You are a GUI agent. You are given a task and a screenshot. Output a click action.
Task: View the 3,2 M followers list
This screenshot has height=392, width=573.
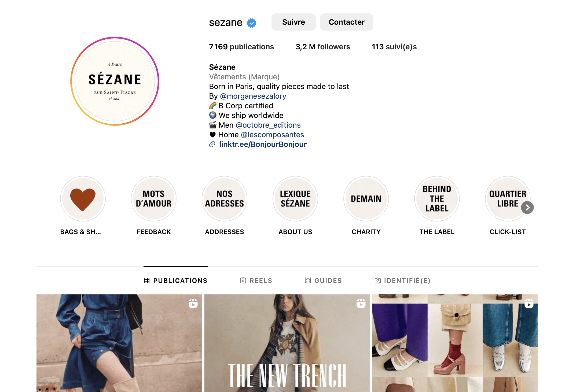(323, 47)
